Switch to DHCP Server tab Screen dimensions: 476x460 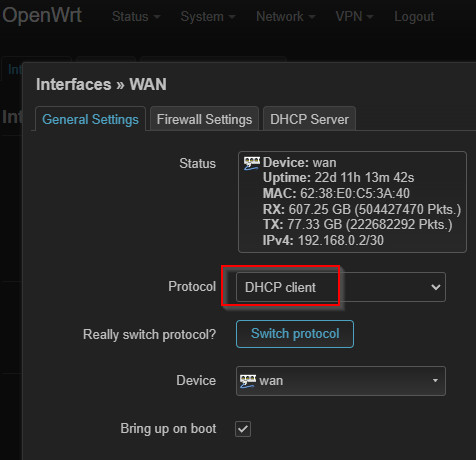tap(309, 119)
